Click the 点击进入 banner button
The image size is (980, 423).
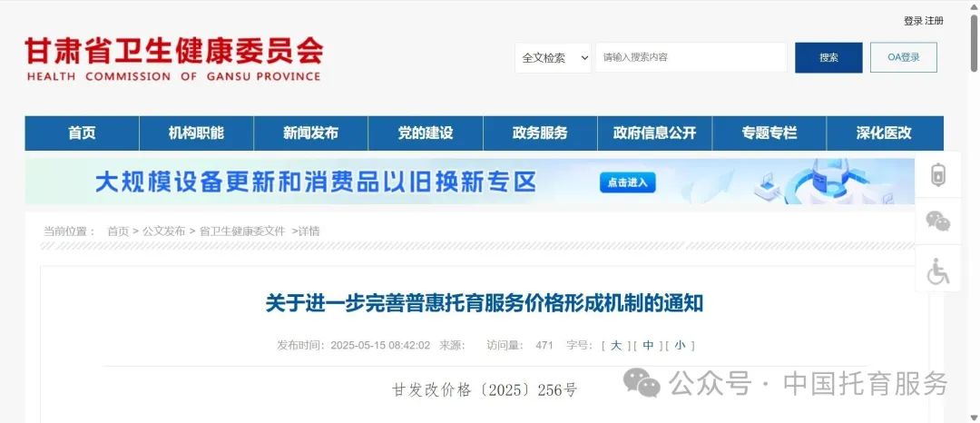[627, 182]
